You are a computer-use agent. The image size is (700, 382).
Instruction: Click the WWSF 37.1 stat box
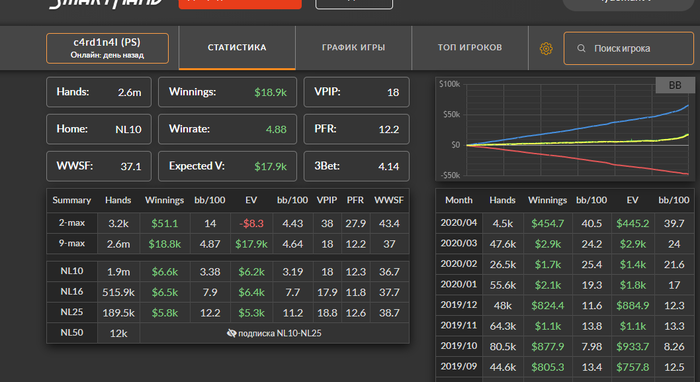(x=99, y=166)
